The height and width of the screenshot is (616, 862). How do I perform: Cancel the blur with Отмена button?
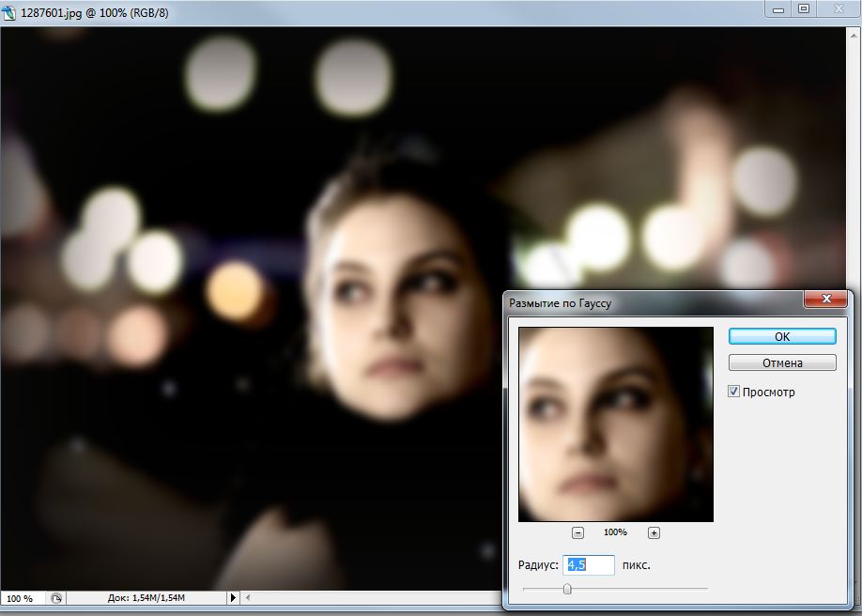[x=782, y=363]
